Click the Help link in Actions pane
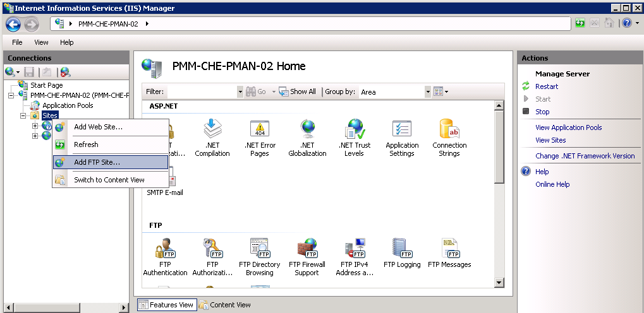The height and width of the screenshot is (313, 644). [x=542, y=172]
